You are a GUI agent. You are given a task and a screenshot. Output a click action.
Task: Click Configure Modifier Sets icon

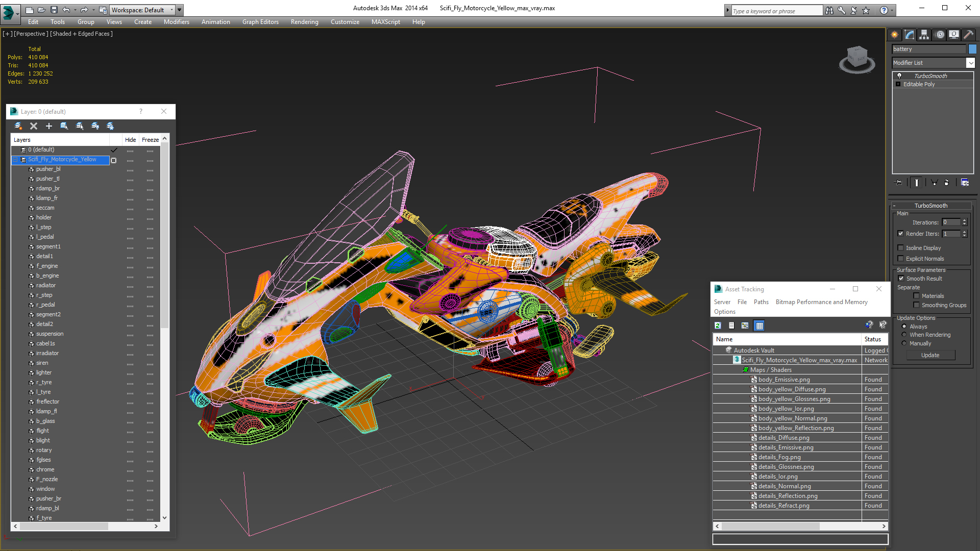[x=965, y=183]
